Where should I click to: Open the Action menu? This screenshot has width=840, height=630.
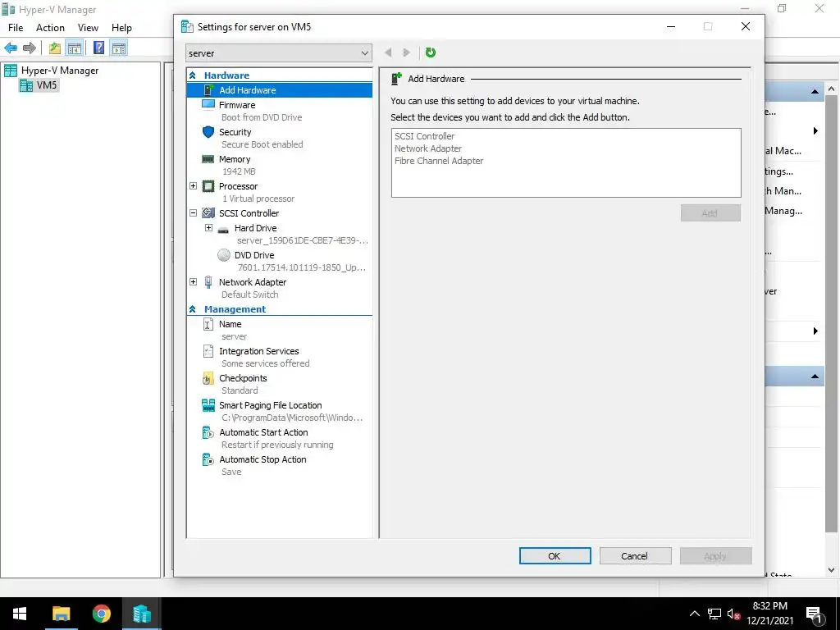pos(50,28)
